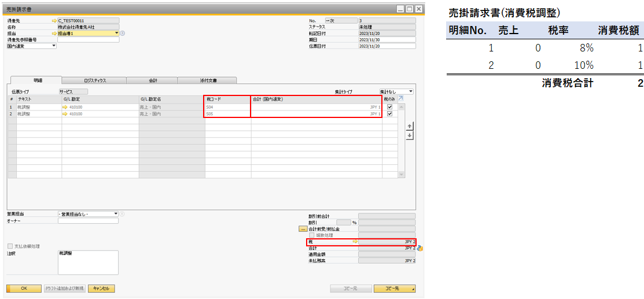Image resolution: width=644 pixels, height=299 pixels.
Task: Toggle 税のみ checkbox in row 1
Action: pyautogui.click(x=390, y=107)
